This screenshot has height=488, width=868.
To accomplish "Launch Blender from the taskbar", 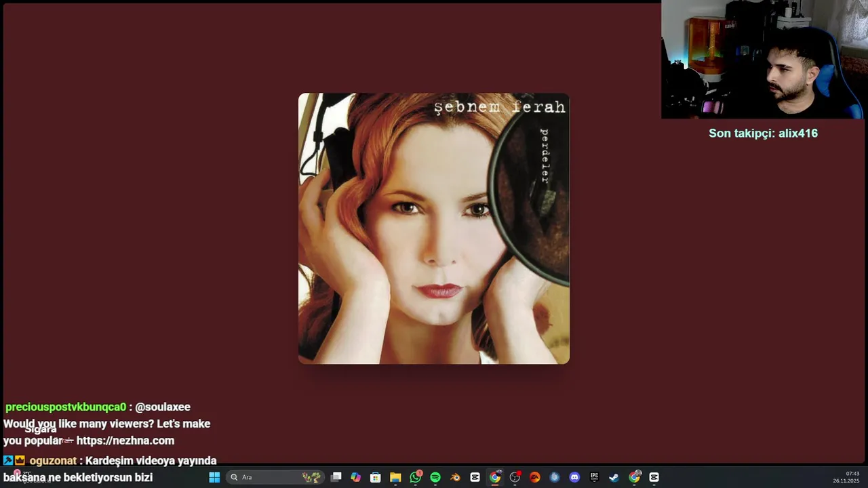I will point(455,477).
